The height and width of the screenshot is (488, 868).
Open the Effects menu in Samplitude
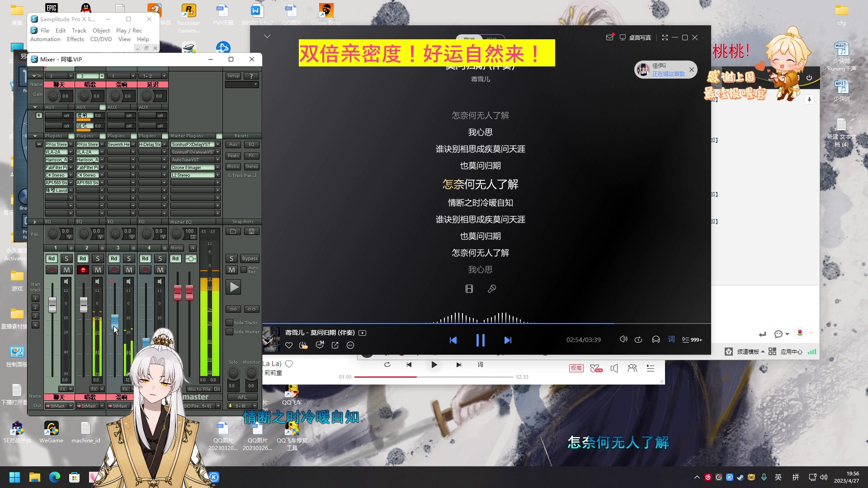coord(75,39)
